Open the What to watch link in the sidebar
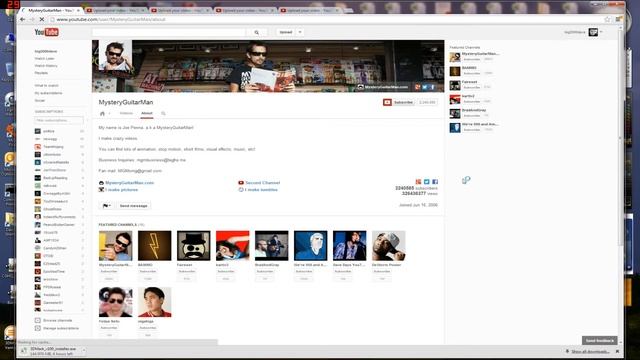This screenshot has height=360, width=640. point(47,86)
